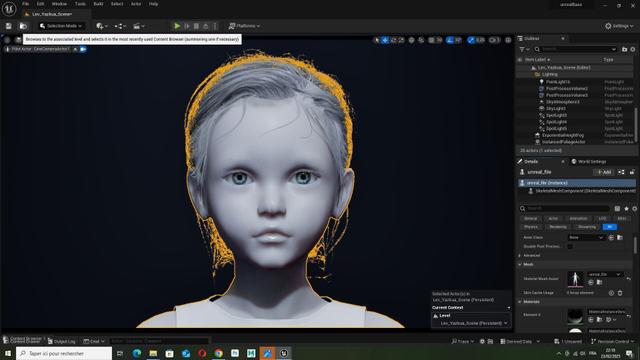Open the Edit menu
Image resolution: width=640 pixels, height=360 pixels.
pos(40,4)
